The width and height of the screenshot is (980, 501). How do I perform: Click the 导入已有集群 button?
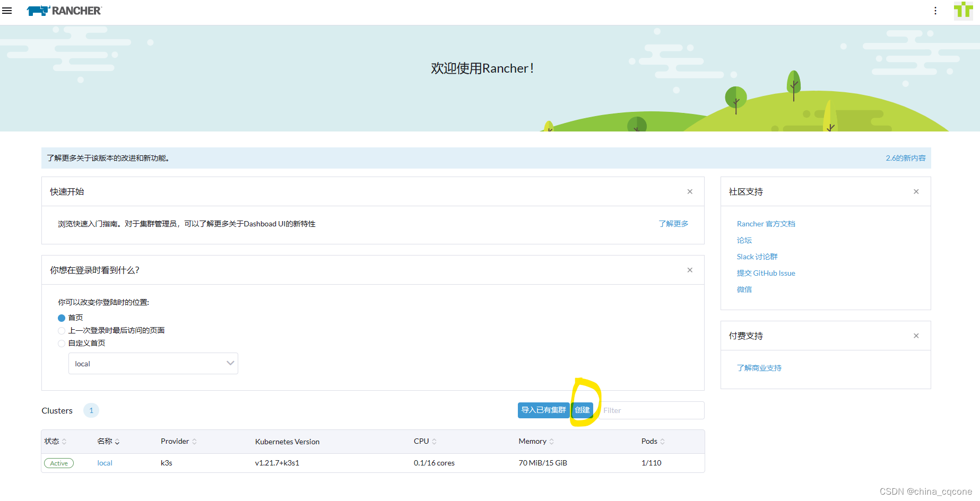[x=543, y=410]
